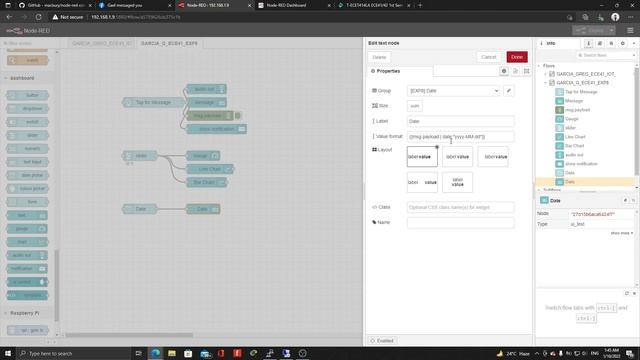Viewport: 640px width, 360px height.
Task: Open File Explorer from the taskbar
Action: [172, 353]
